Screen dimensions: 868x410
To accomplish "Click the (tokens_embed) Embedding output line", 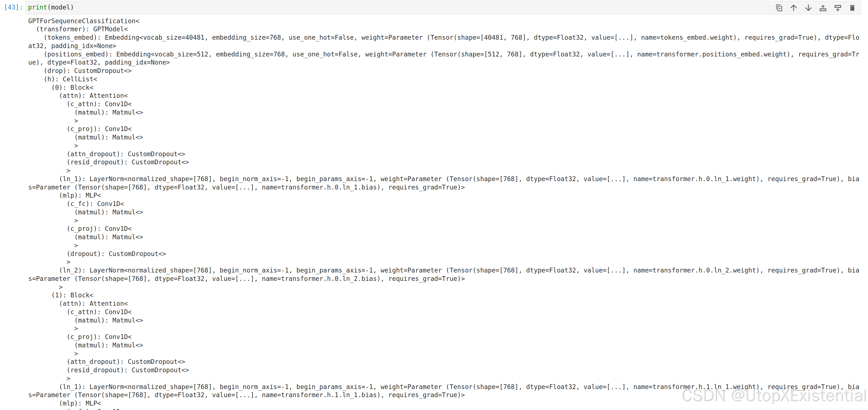I will click(x=444, y=42).
